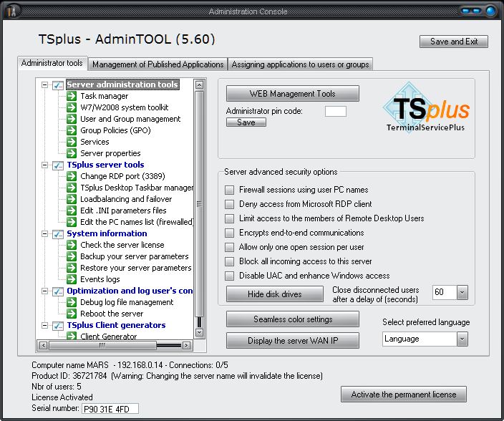The height and width of the screenshot is (421, 504).
Task: Open Seamless color settings
Action: 293,319
